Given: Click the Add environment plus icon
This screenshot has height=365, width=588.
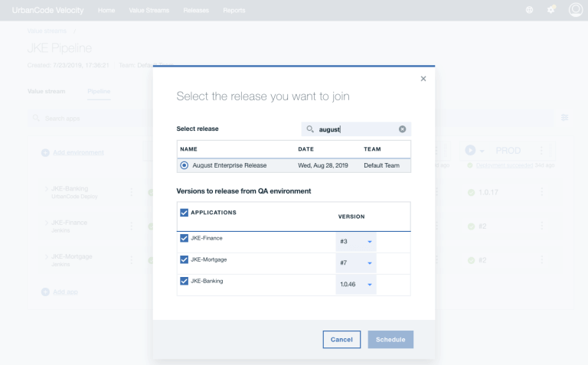Looking at the screenshot, I should click(x=45, y=152).
